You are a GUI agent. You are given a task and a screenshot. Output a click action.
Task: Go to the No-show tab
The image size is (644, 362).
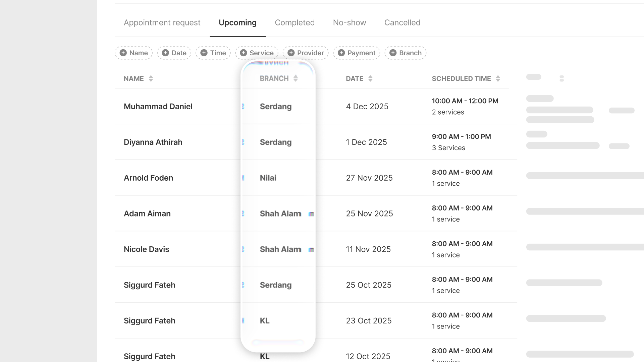[350, 22]
